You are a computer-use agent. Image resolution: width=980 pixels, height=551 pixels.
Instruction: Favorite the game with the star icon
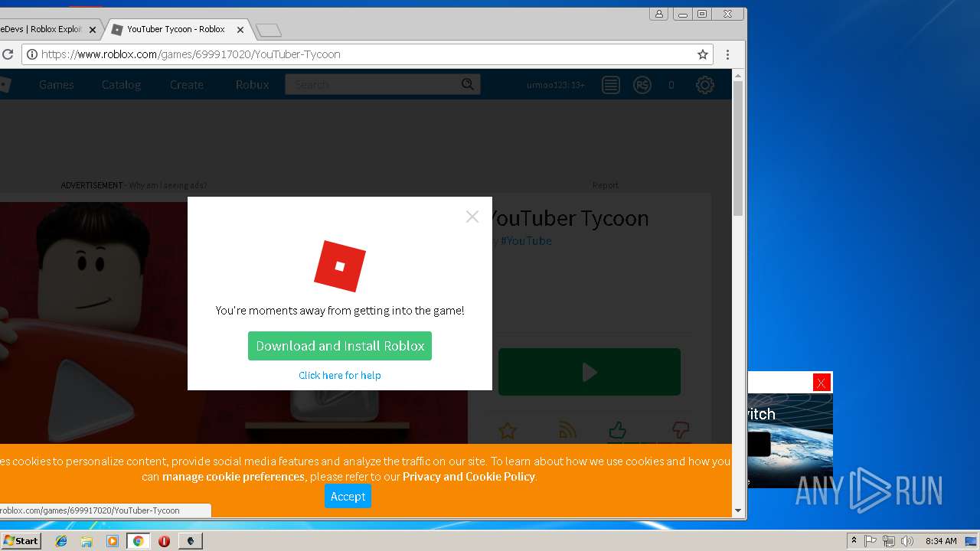pyautogui.click(x=507, y=430)
